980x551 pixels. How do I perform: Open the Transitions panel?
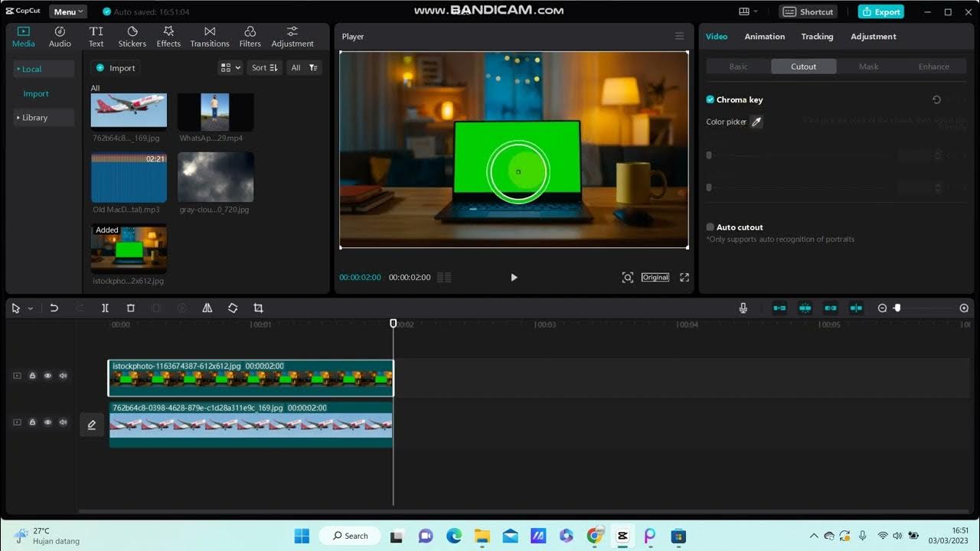click(210, 36)
